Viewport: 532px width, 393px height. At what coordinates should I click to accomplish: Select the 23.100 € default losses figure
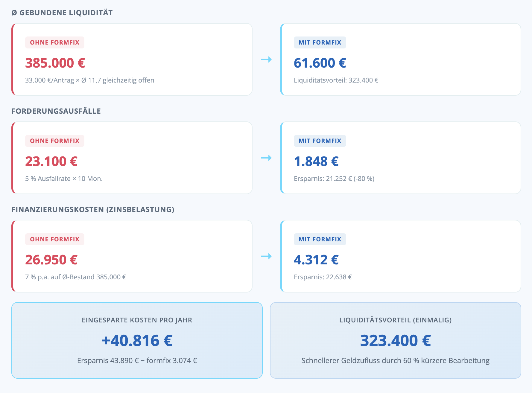51,162
